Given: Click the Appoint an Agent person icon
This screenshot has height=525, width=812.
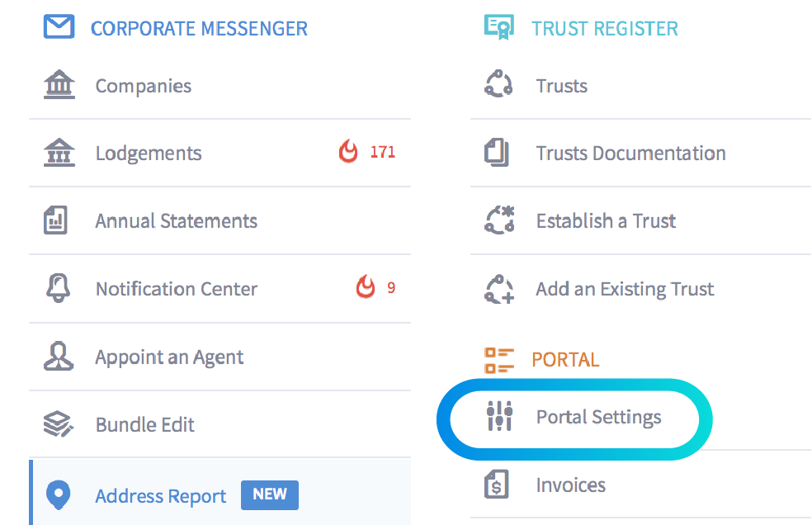Looking at the screenshot, I should tap(59, 357).
